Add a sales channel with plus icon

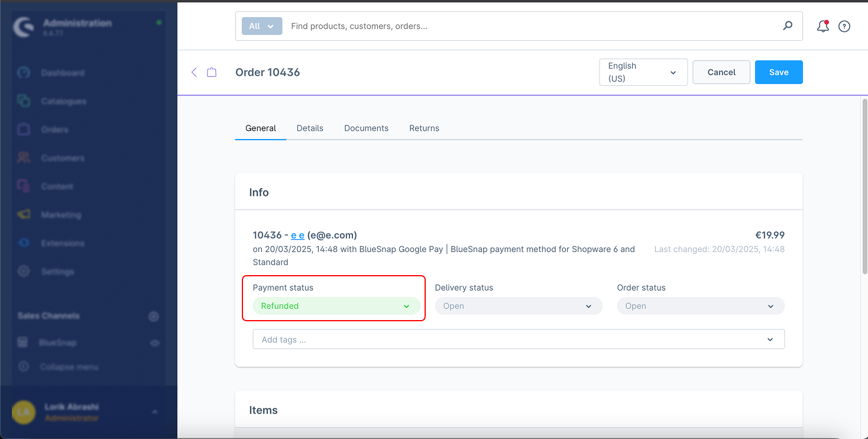[x=154, y=317]
